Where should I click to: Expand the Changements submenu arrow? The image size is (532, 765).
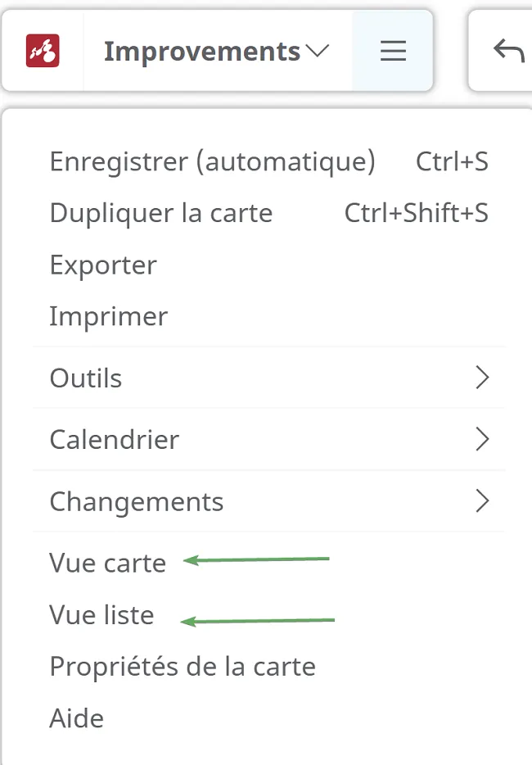[482, 501]
